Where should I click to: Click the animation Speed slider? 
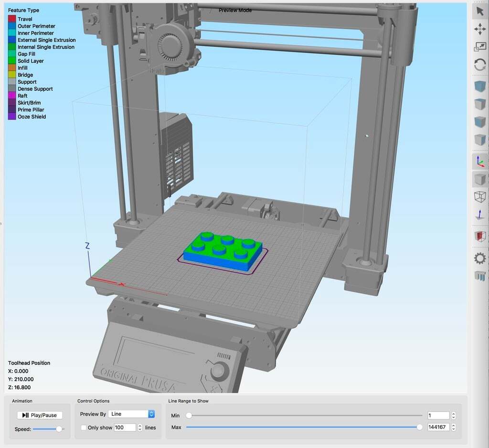point(58,429)
